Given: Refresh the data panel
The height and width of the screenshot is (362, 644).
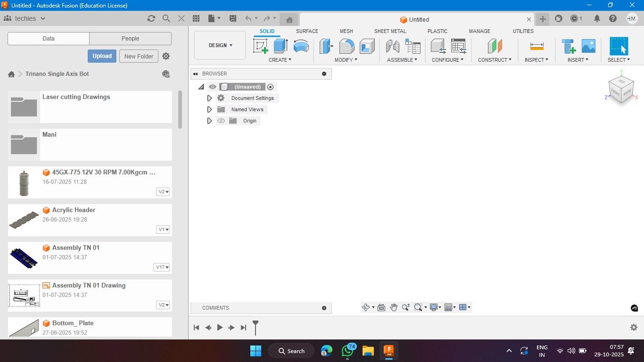Looking at the screenshot, I should (151, 18).
